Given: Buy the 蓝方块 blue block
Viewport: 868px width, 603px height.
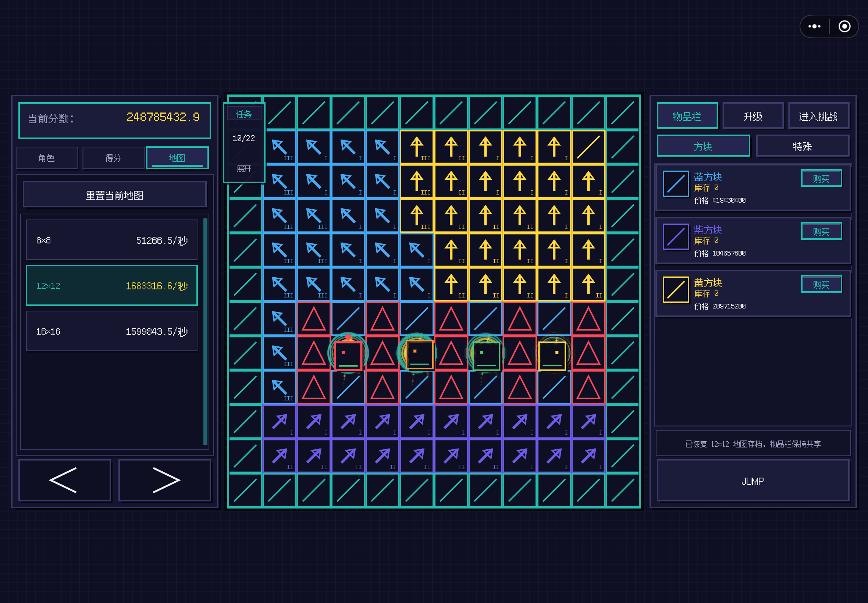Looking at the screenshot, I should [822, 178].
